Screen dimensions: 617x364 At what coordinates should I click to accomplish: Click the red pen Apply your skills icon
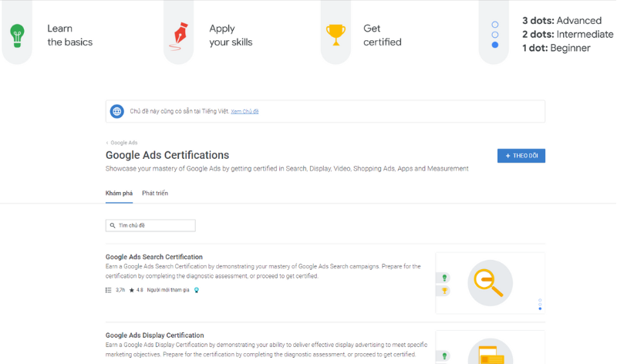coord(179,36)
